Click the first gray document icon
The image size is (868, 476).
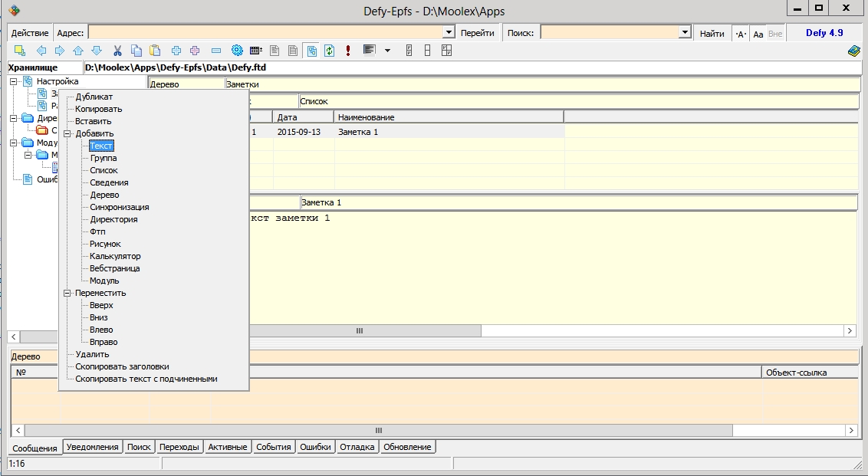click(x=275, y=51)
